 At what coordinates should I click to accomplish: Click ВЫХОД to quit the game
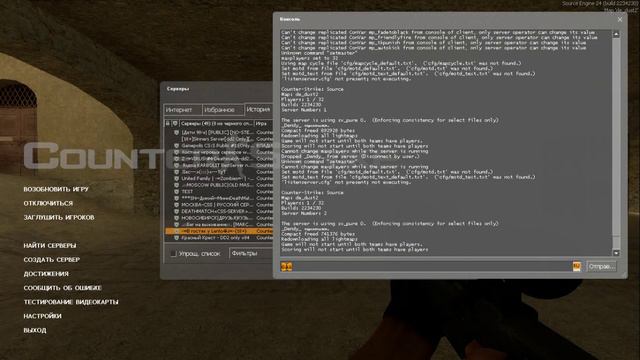tap(35, 330)
